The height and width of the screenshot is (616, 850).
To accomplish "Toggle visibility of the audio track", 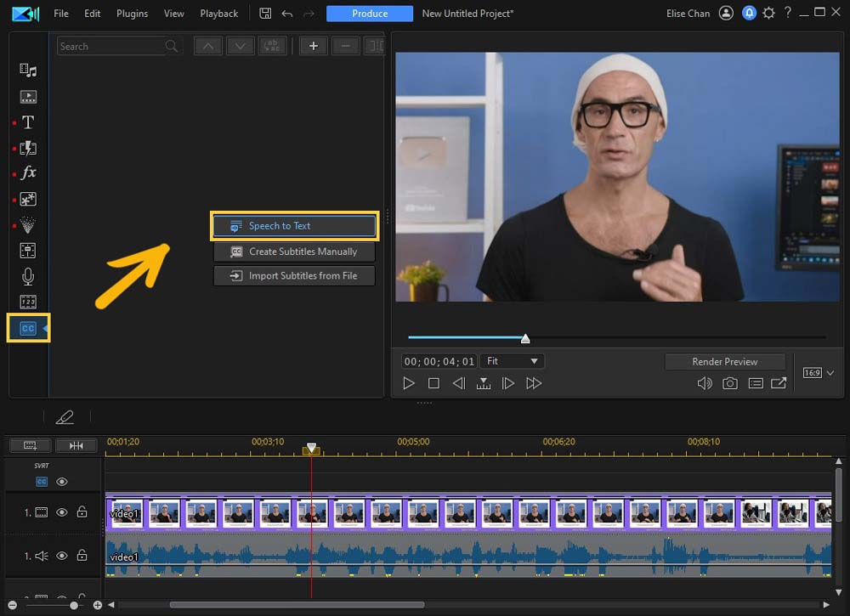I will point(60,556).
